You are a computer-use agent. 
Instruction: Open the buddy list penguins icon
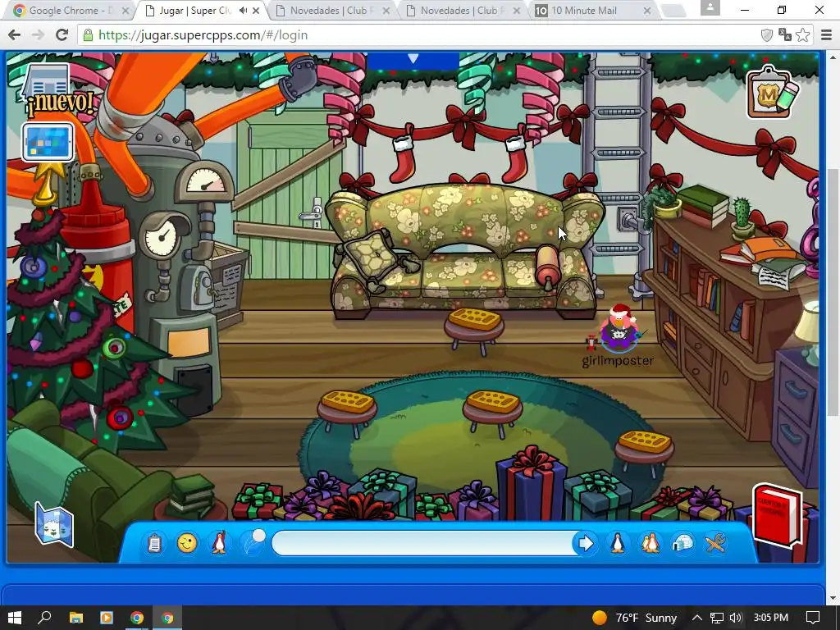pyautogui.click(x=650, y=543)
